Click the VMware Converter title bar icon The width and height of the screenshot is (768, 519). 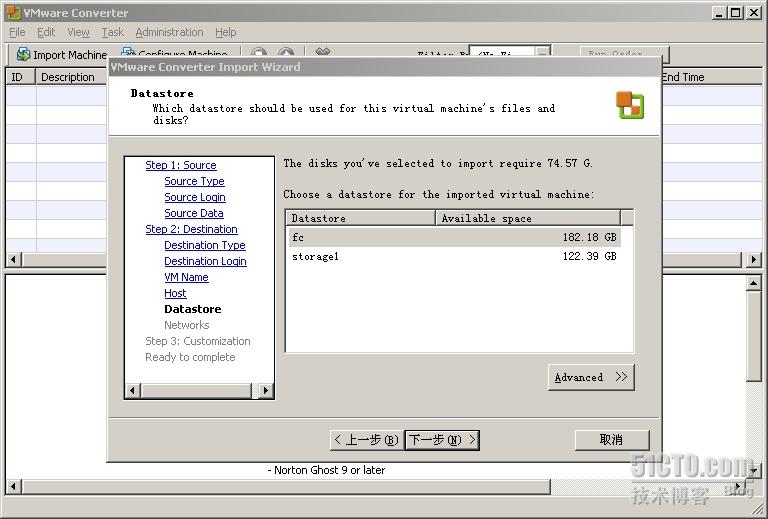(13, 12)
